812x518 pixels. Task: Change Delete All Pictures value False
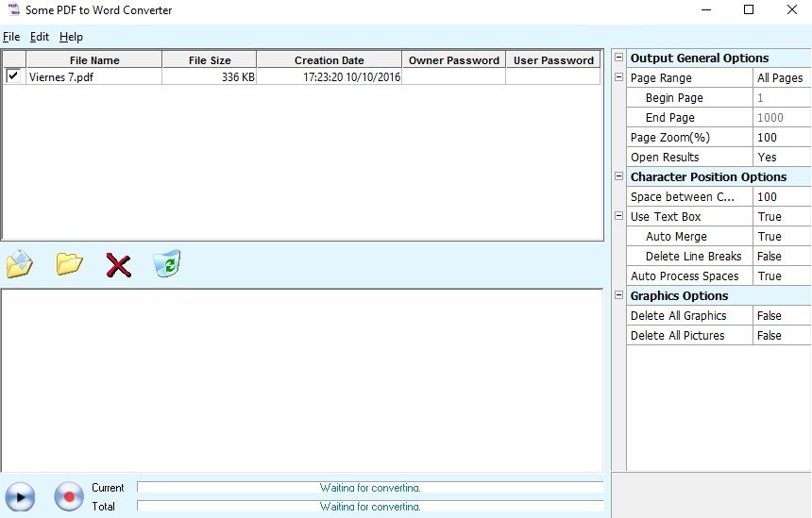782,335
